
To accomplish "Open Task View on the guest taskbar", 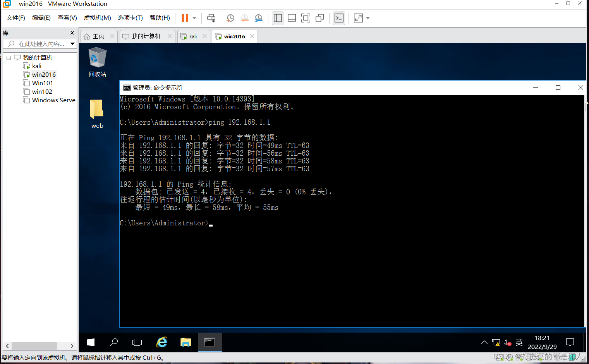I will pos(137,342).
